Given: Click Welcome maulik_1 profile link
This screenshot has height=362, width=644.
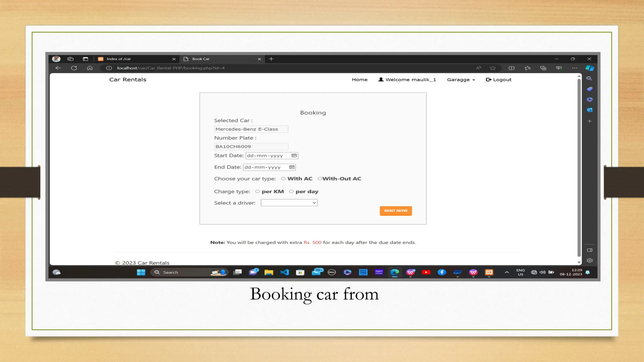Looking at the screenshot, I should (x=407, y=80).
